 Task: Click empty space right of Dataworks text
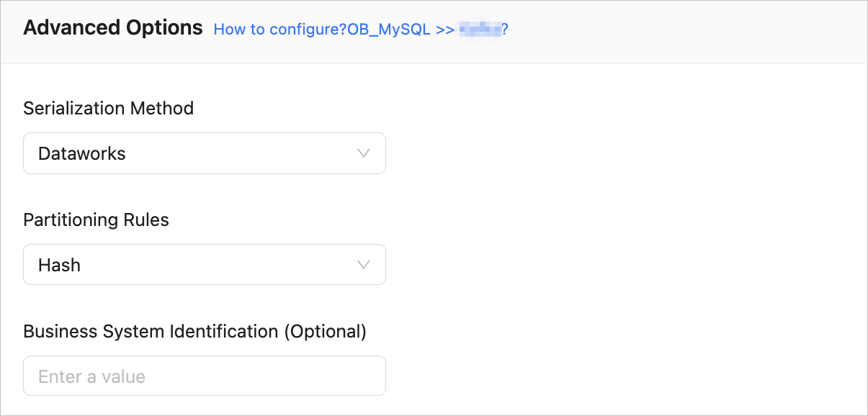[238, 153]
